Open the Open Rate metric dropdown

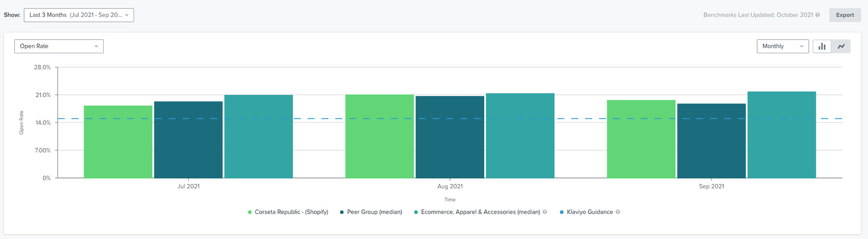tap(59, 46)
